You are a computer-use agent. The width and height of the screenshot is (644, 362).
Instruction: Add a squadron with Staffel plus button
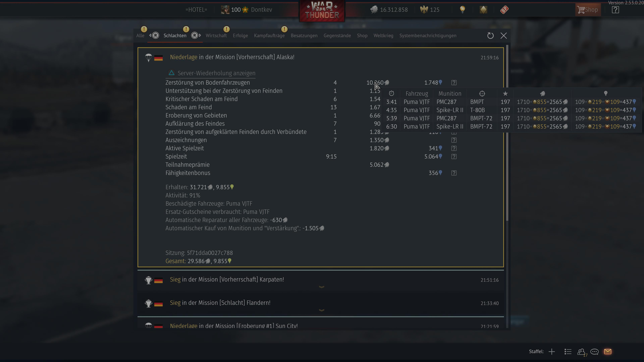[x=552, y=352]
